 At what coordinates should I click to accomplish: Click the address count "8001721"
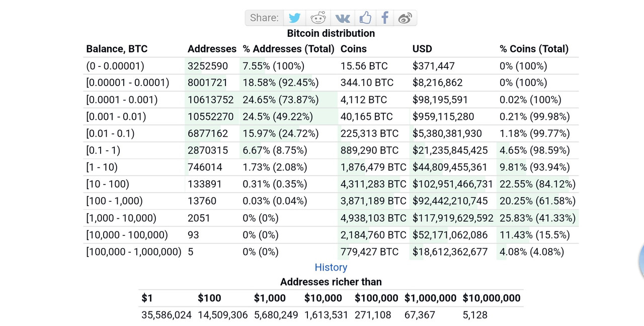coord(208,83)
